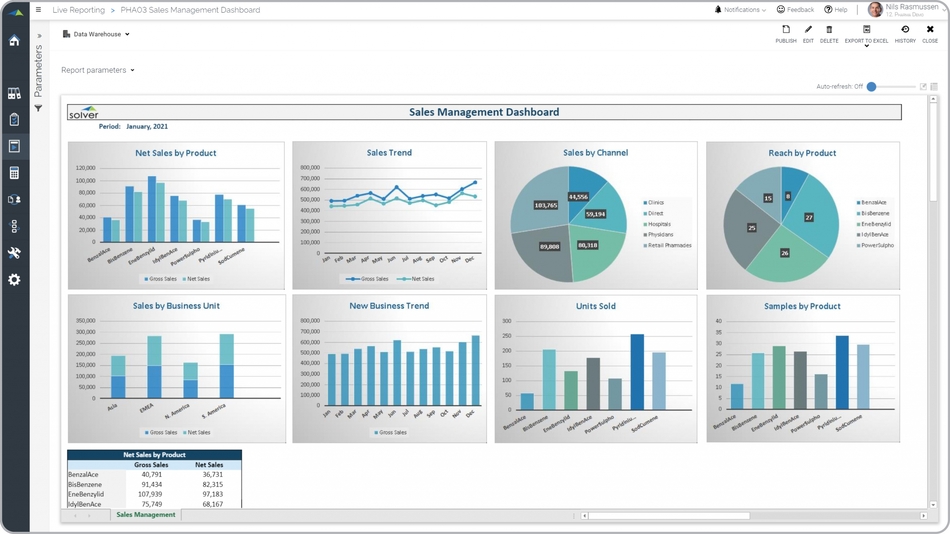Image resolution: width=950 pixels, height=534 pixels.
Task: Toggle the hamburger menu to collapse navigation
Action: point(39,10)
